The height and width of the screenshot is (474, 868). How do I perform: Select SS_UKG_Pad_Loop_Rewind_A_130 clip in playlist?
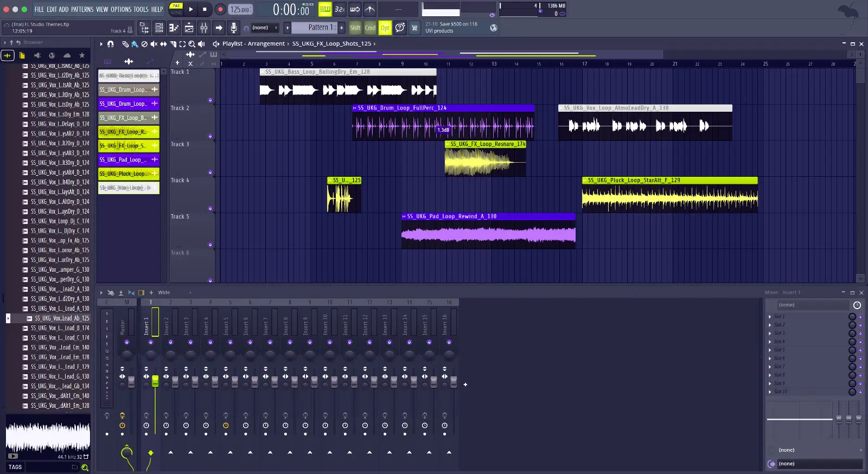click(x=488, y=231)
